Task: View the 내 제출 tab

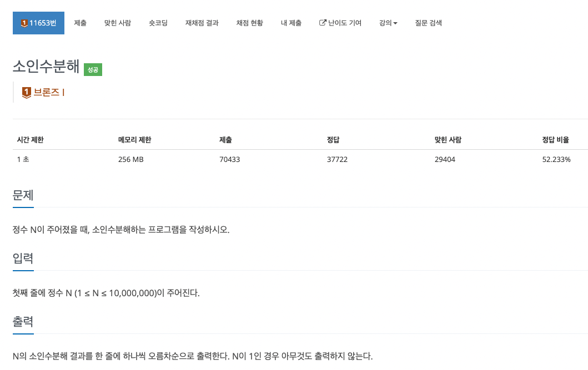Action: click(292, 23)
